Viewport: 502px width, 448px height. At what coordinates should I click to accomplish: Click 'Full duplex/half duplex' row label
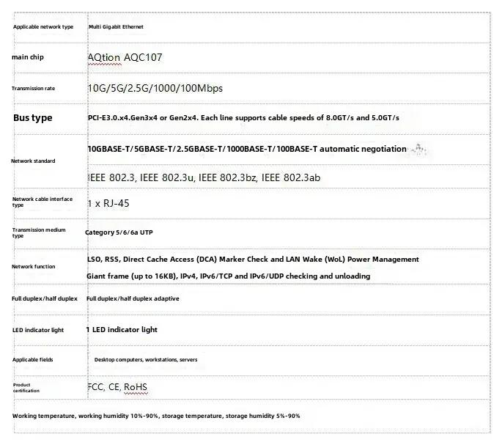[x=45, y=298]
